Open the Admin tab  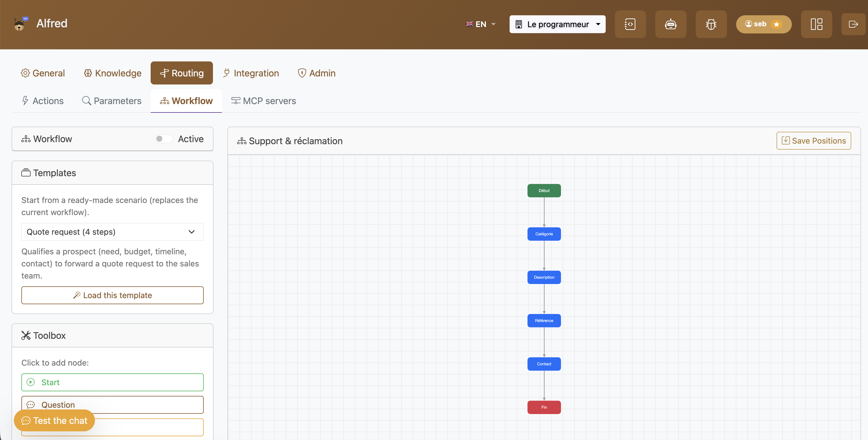pos(317,73)
